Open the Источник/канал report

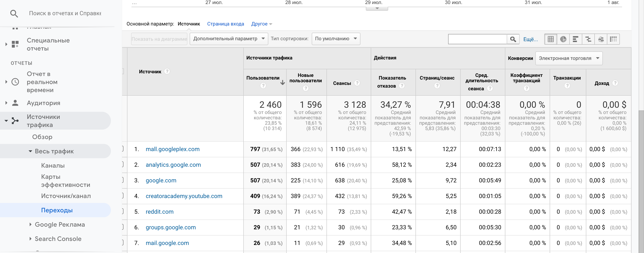(66, 196)
